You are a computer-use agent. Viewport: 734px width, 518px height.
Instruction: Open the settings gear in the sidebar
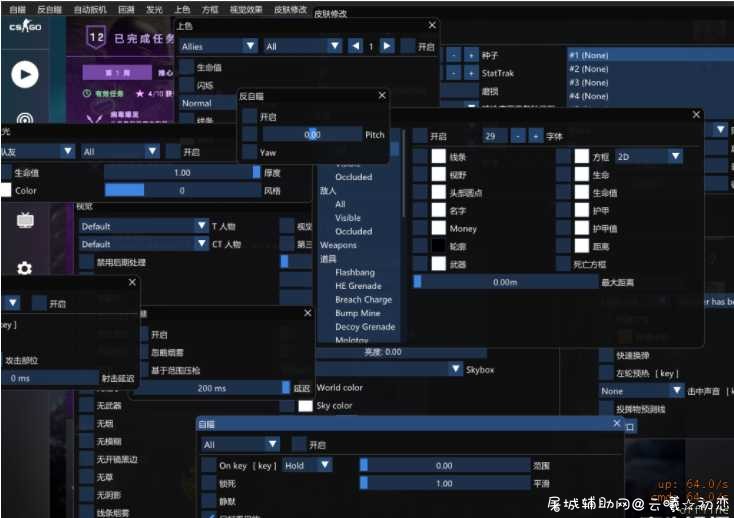24,268
